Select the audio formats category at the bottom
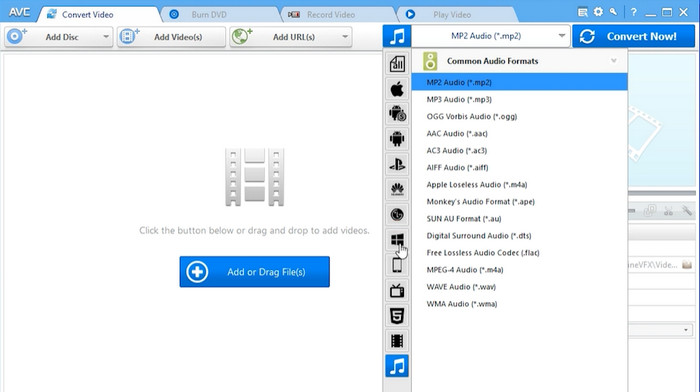This screenshot has height=392, width=700. click(397, 366)
